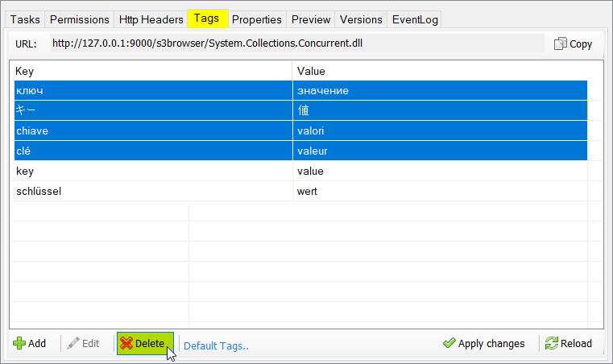Select the wert value cell
The height and width of the screenshot is (364, 613).
pos(440,191)
